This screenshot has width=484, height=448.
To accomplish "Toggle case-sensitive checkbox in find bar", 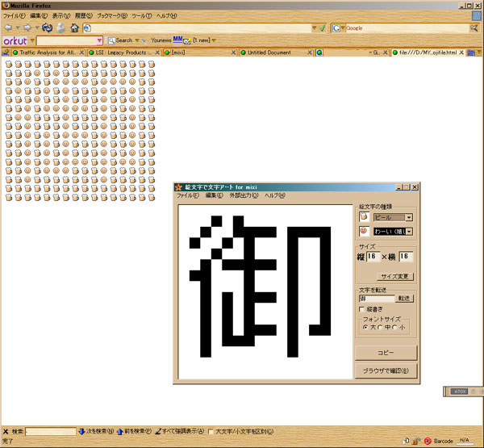I will 211,432.
